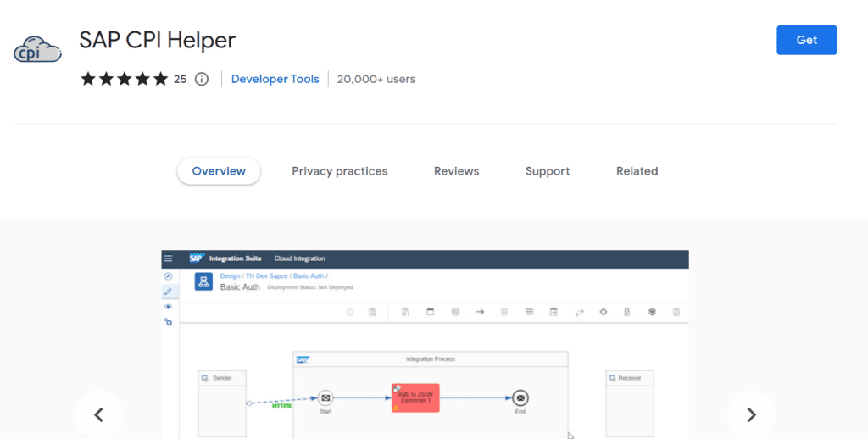
Task: Click the rating count 25
Action: click(180, 79)
